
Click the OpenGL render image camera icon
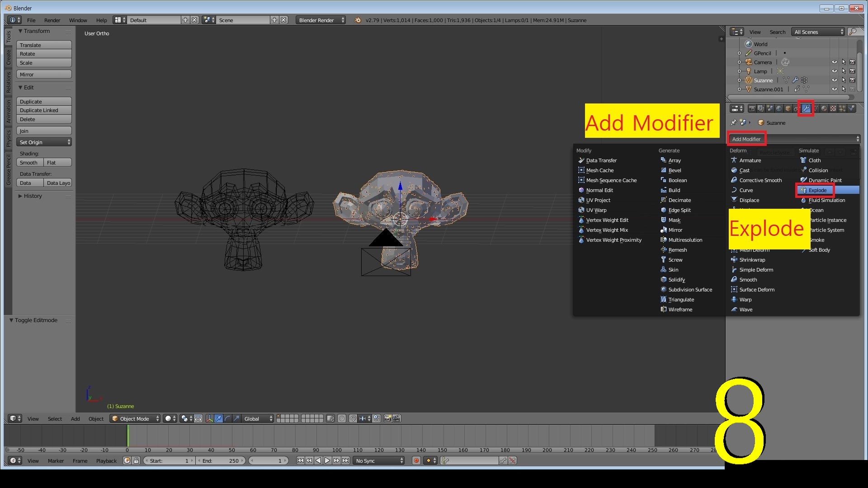(387, 418)
